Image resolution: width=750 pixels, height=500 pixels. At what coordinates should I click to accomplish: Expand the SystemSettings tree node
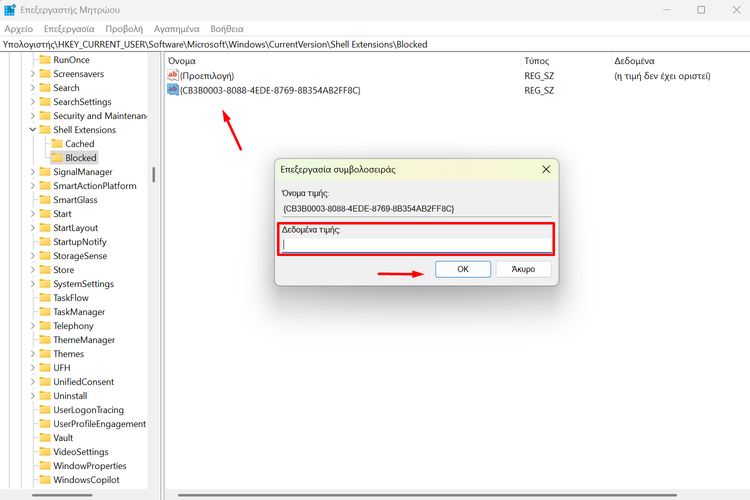33,284
